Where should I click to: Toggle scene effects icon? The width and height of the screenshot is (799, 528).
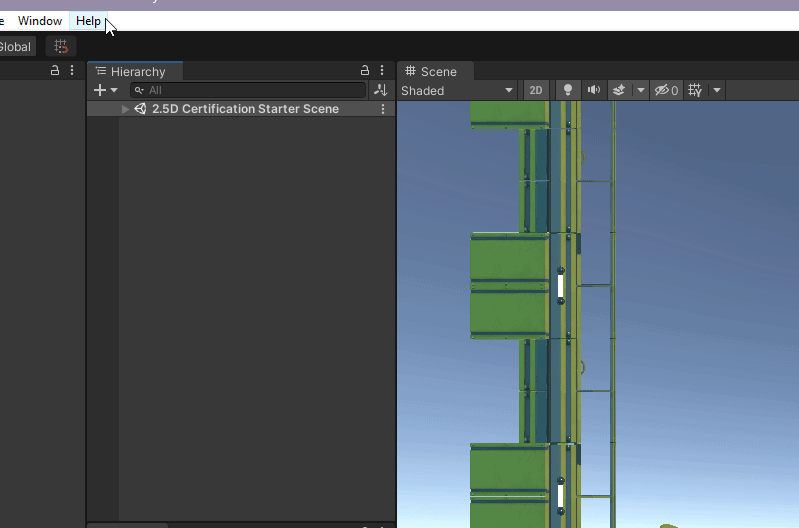[619, 90]
